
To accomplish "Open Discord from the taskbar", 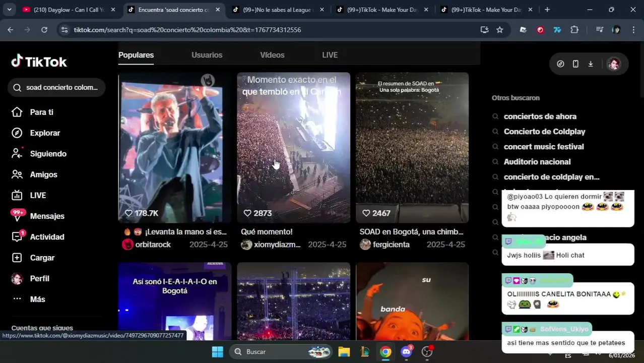I will 406,352.
